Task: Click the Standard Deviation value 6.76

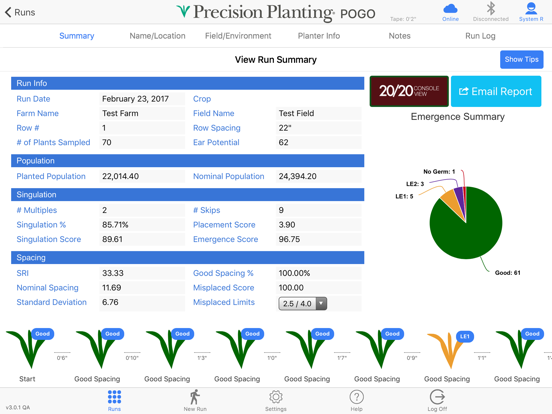Action: 142,302
